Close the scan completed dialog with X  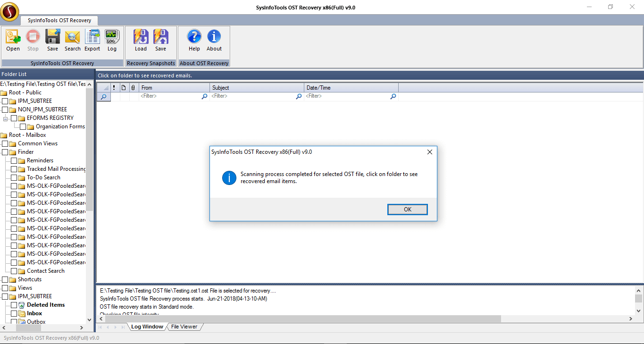(x=429, y=152)
